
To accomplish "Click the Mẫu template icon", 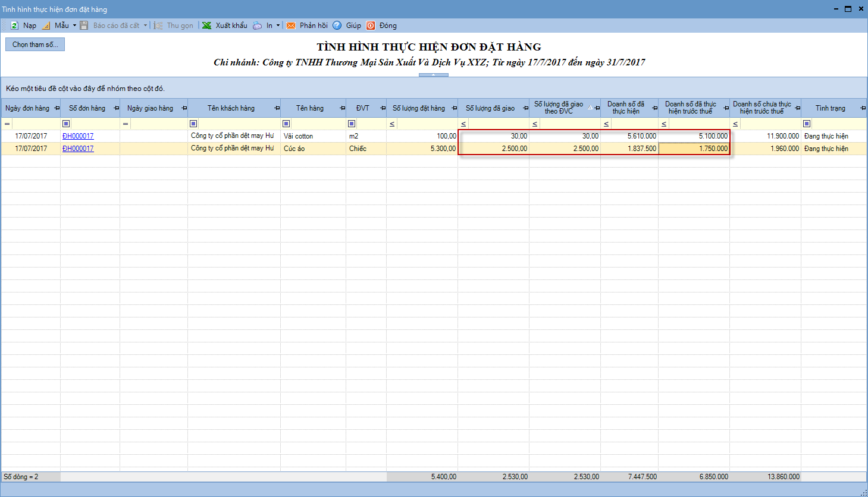I will click(x=46, y=26).
